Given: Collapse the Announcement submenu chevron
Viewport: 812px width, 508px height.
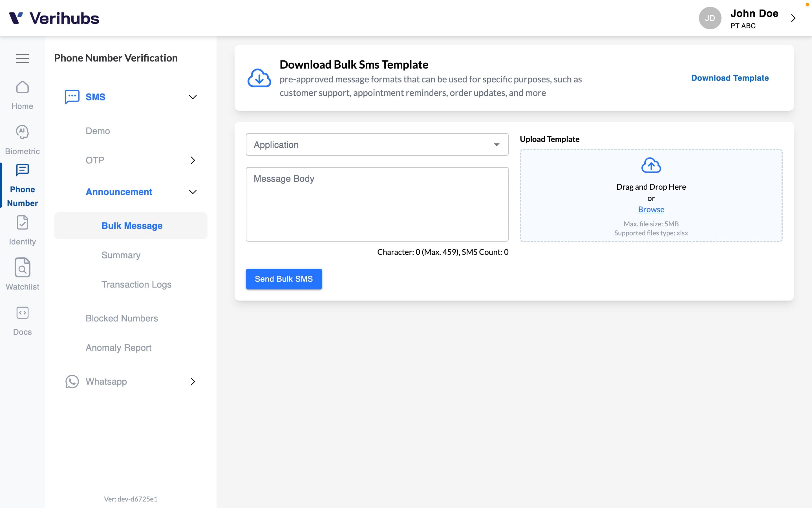Looking at the screenshot, I should tap(193, 192).
